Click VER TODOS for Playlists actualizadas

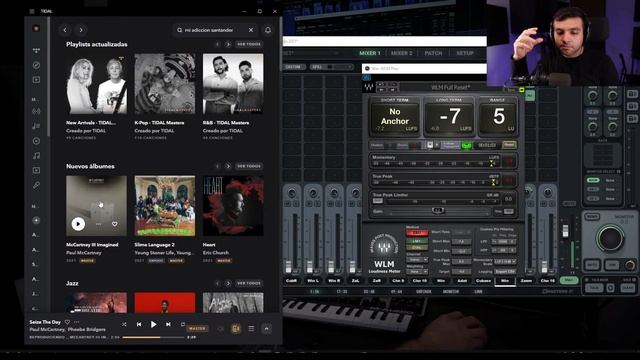tap(249, 44)
